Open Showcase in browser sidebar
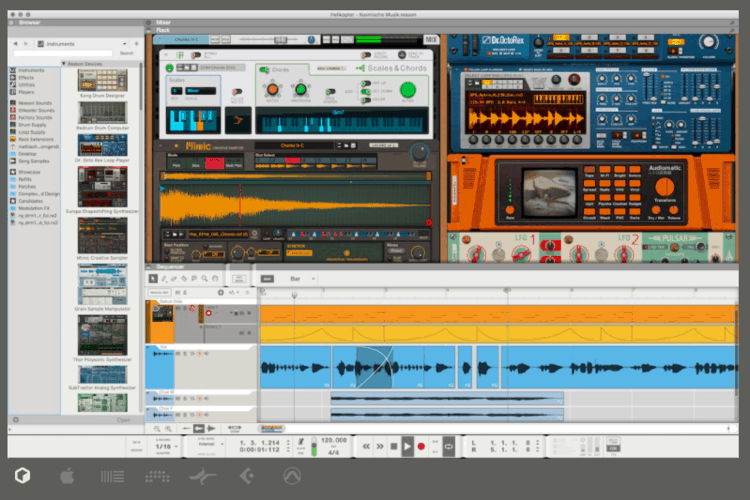This screenshot has width=750, height=500. pos(29,172)
